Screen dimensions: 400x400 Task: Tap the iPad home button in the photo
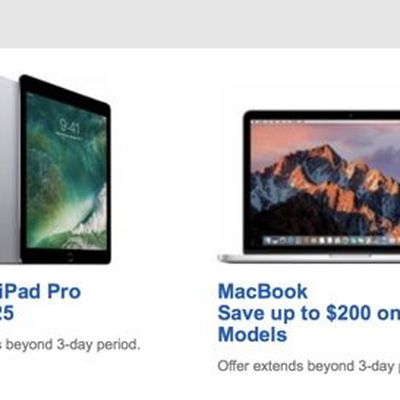(70, 257)
